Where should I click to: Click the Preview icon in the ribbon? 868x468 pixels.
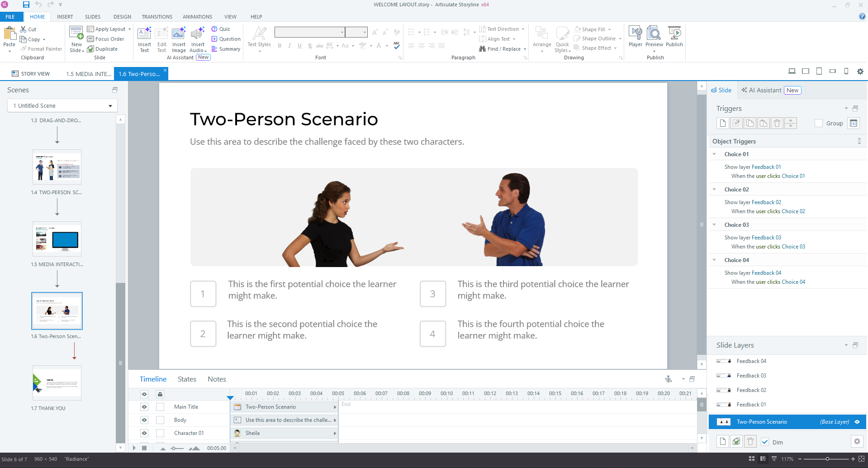(x=654, y=34)
